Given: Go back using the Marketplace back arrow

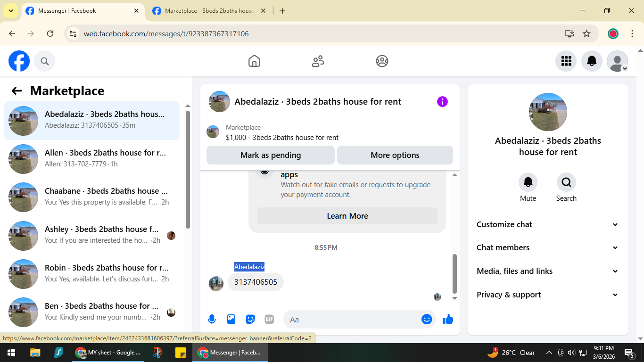Looking at the screenshot, I should [17, 91].
